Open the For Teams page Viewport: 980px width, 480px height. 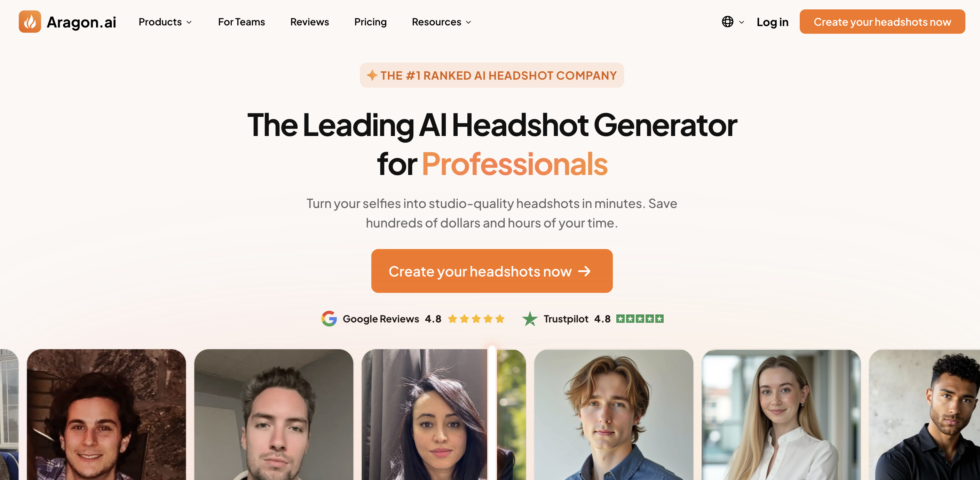[241, 22]
